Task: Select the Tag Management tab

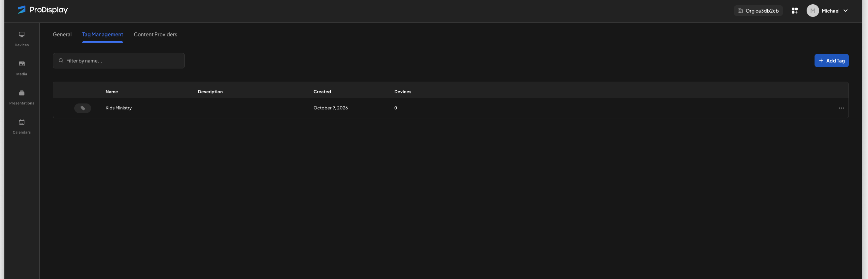Action: click(102, 34)
